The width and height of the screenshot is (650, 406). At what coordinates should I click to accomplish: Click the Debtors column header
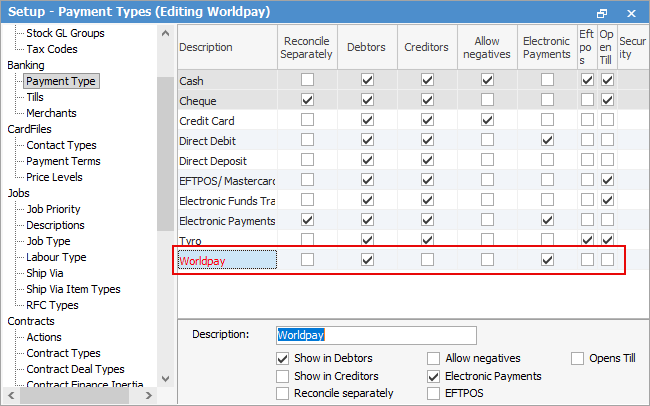[367, 47]
